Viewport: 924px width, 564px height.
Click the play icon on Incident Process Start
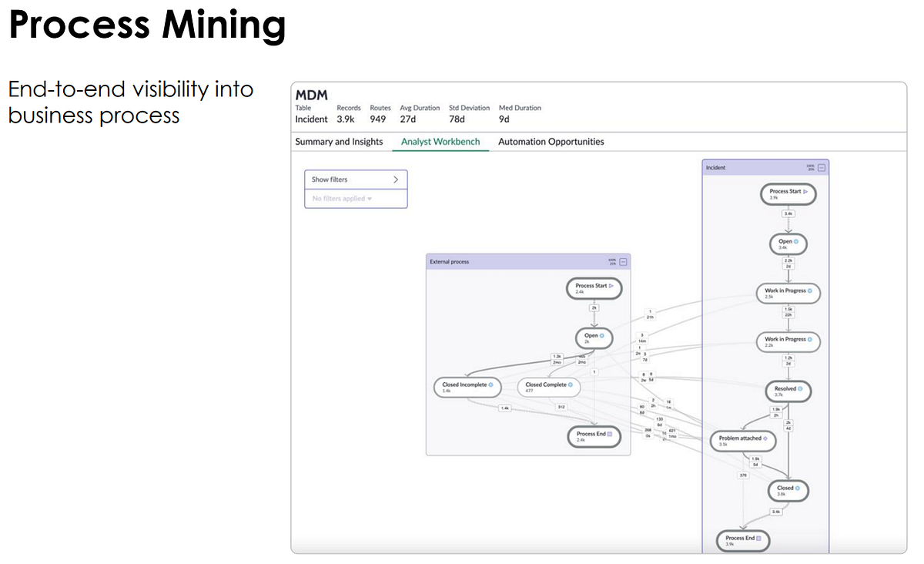(x=805, y=191)
